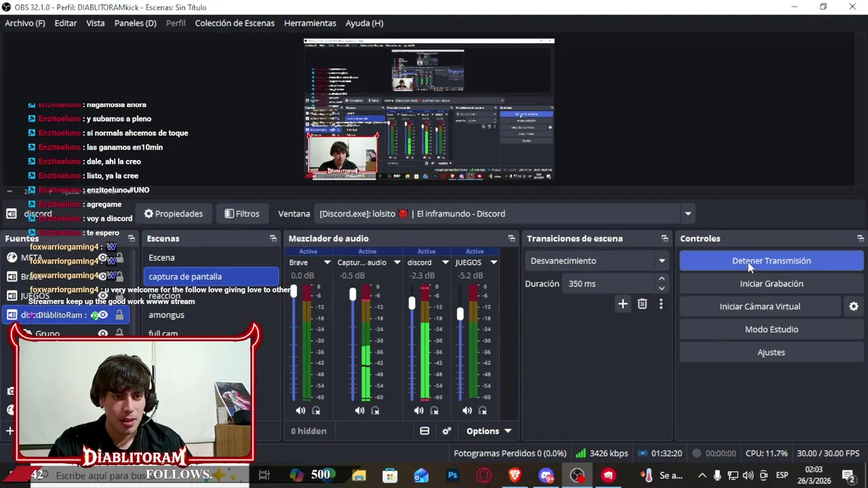The height and width of the screenshot is (488, 868).
Task: Select scene 'captura de pantalla'
Action: coord(212,277)
